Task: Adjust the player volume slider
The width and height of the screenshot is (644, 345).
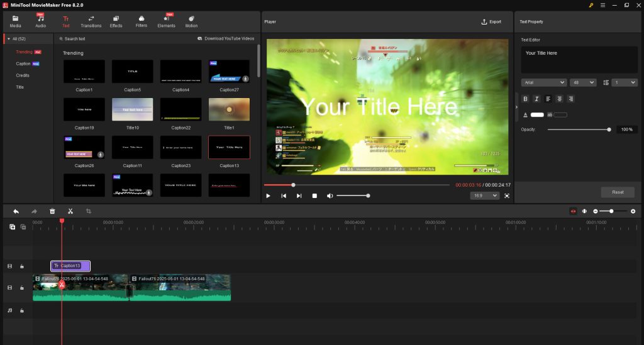Action: coord(368,195)
